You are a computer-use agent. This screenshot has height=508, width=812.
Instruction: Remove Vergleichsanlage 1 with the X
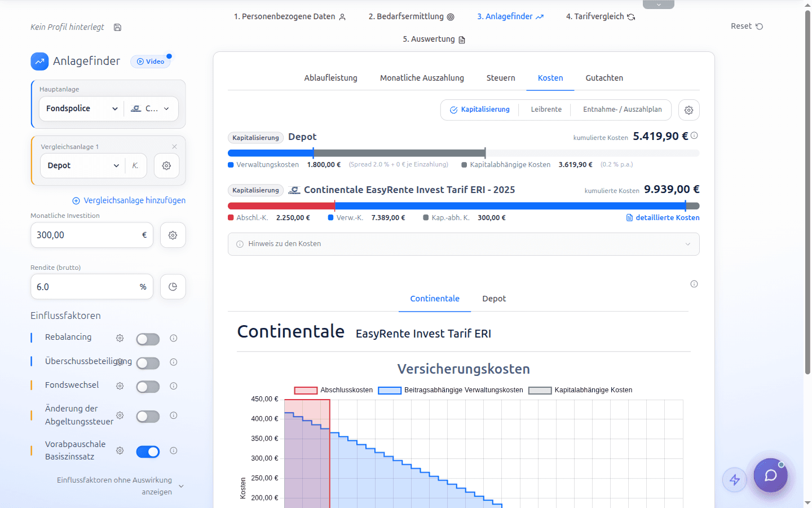coord(174,147)
